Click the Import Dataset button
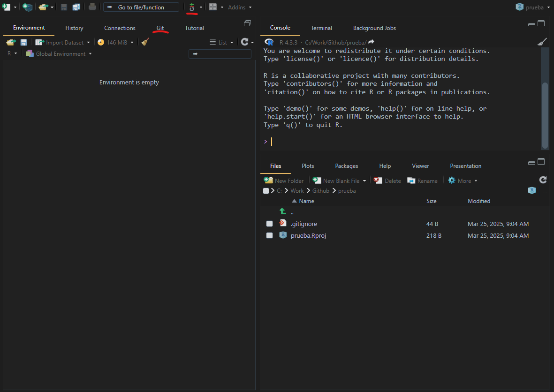 [x=62, y=42]
